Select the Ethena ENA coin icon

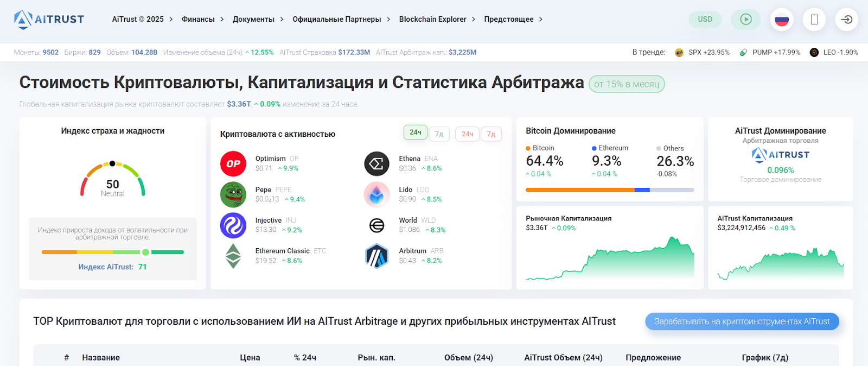[376, 163]
